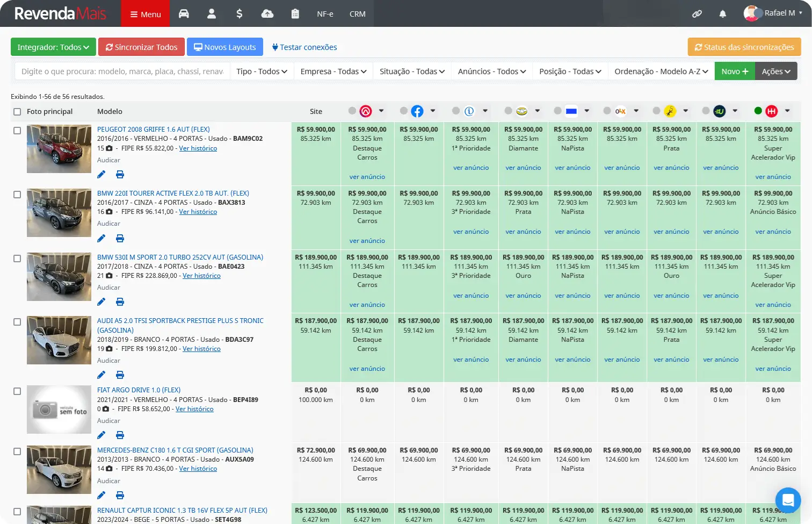Check the Peugeot 2008 Griffe row checkbox

click(x=17, y=131)
